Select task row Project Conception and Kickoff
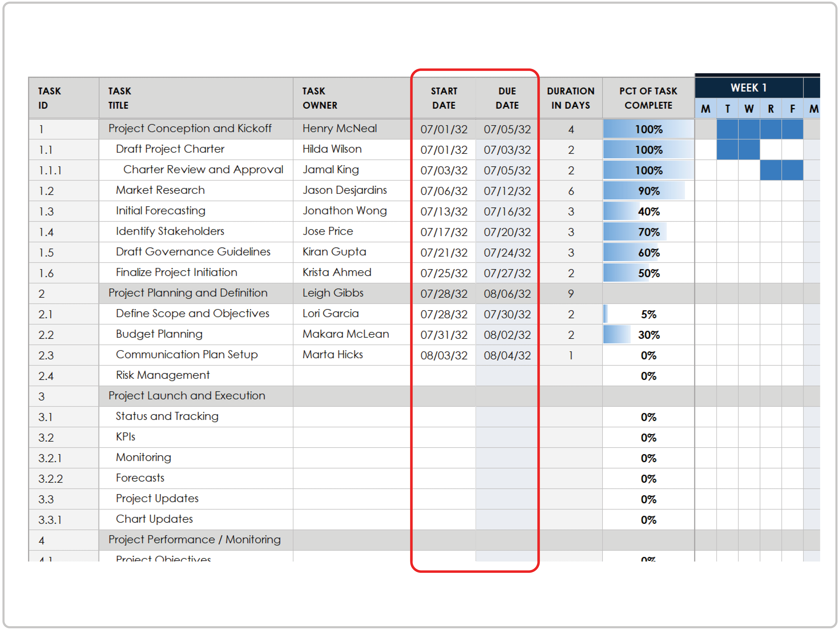The width and height of the screenshot is (840, 630). [x=190, y=129]
